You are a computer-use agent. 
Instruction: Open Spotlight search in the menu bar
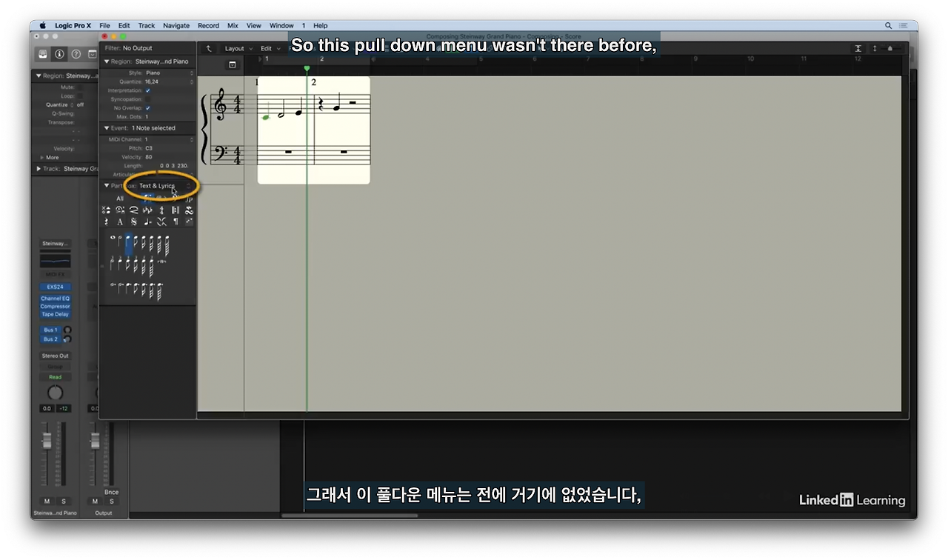[x=888, y=25]
